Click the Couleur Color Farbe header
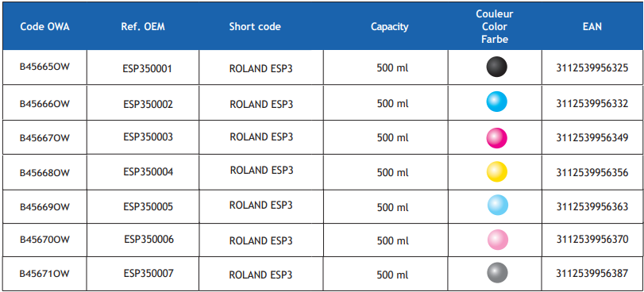This screenshot has width=644, height=292. 495,27
